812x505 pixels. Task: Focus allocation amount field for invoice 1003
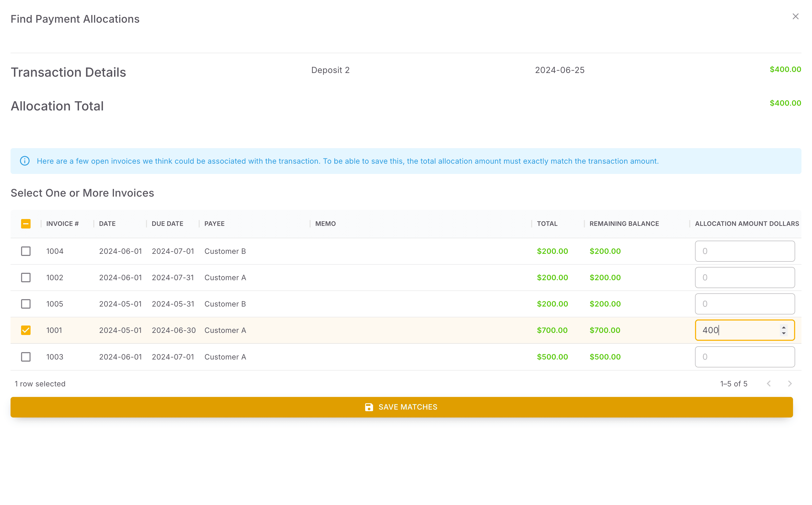coord(745,357)
